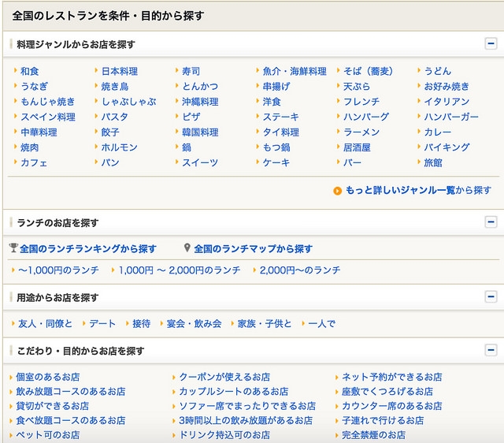Click the trophy icon beside lunch ranking

(x=13, y=248)
